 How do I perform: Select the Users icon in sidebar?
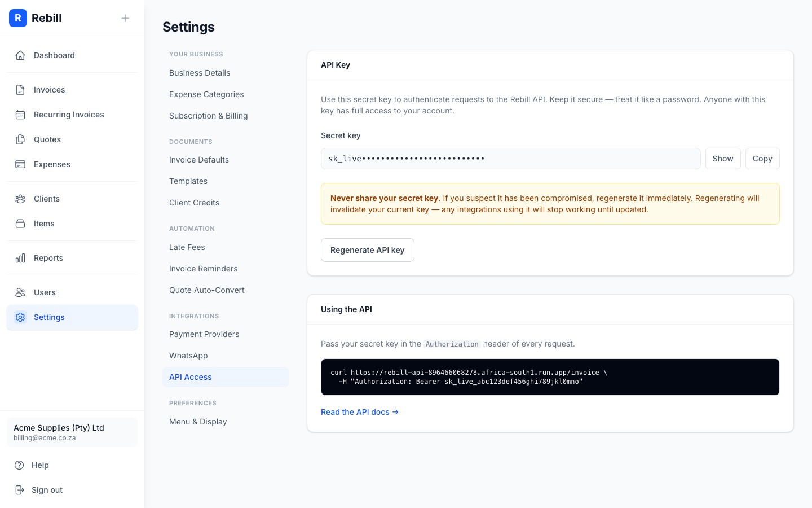point(20,292)
